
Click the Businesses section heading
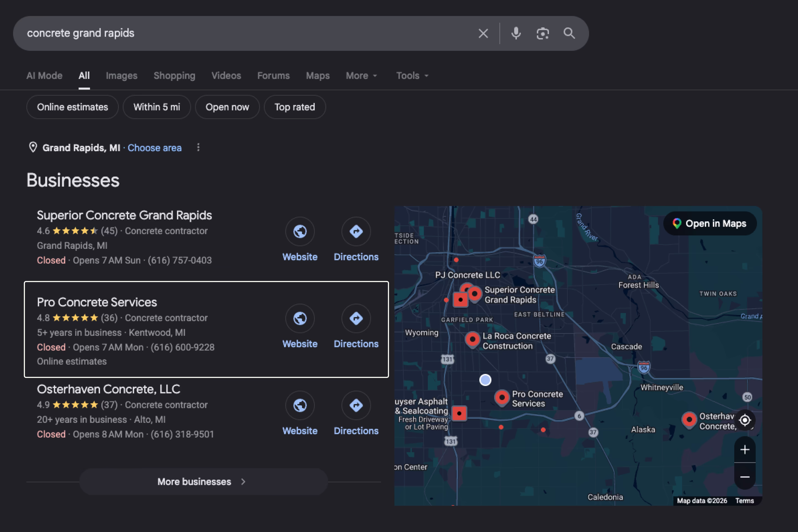click(x=73, y=180)
